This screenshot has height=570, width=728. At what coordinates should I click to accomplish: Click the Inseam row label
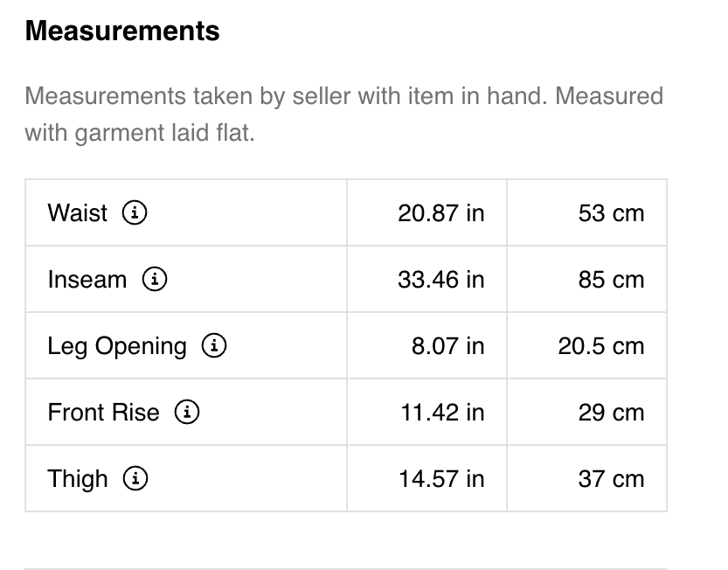click(x=87, y=280)
